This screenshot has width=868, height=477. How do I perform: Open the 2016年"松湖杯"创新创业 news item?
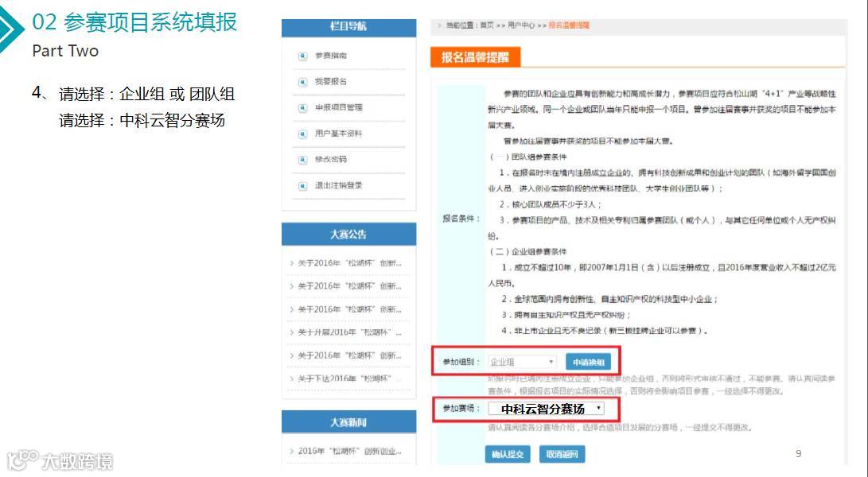coord(349,452)
